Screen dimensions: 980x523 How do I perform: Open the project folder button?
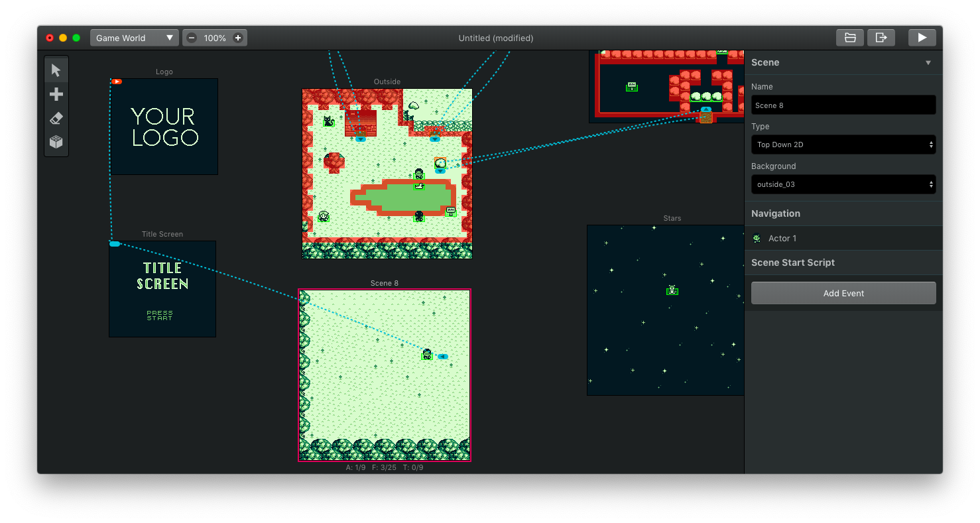point(850,38)
